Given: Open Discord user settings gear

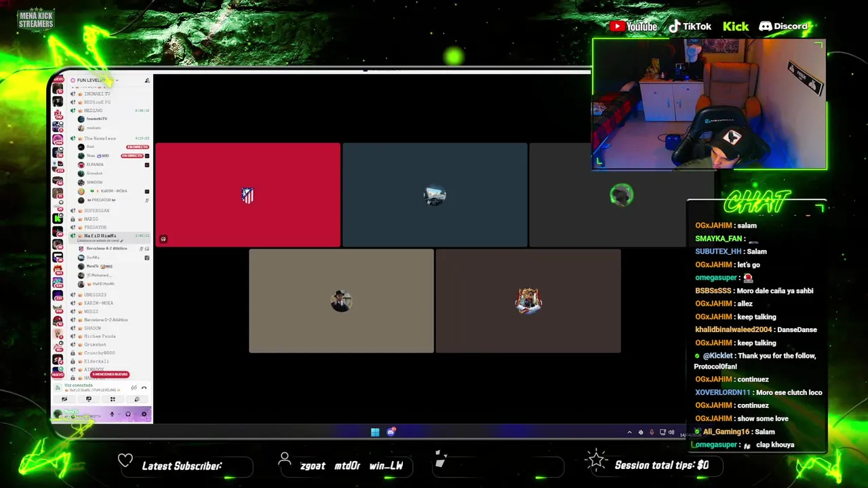Looking at the screenshot, I should [x=144, y=414].
